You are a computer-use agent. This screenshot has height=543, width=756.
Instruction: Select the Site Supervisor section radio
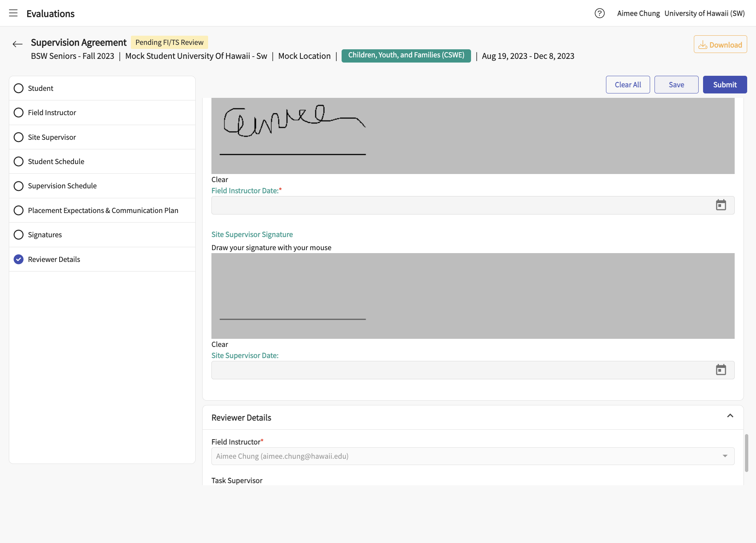coord(18,137)
